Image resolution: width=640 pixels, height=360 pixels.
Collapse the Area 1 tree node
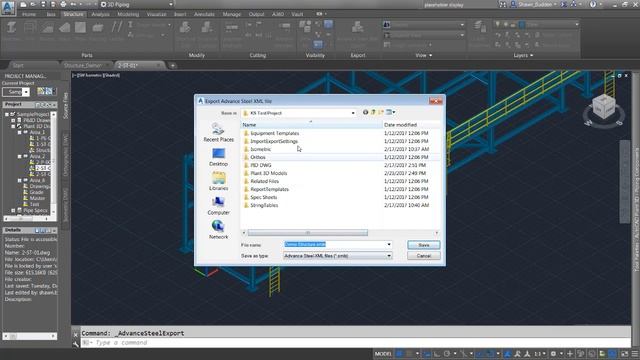coord(19,132)
